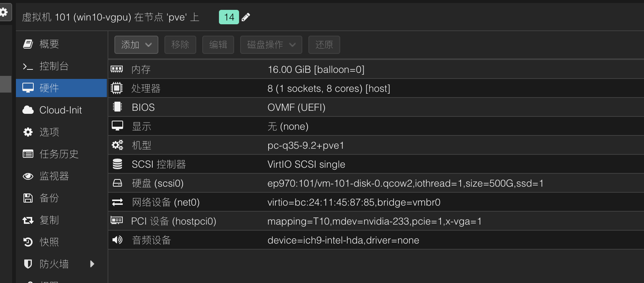Click the network icon for net0
This screenshot has width=644, height=283.
click(117, 202)
